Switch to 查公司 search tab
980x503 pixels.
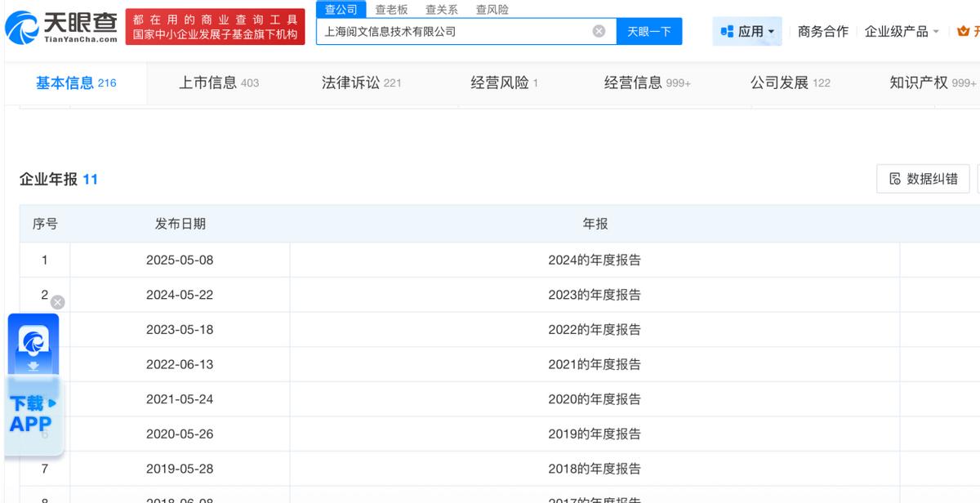341,10
